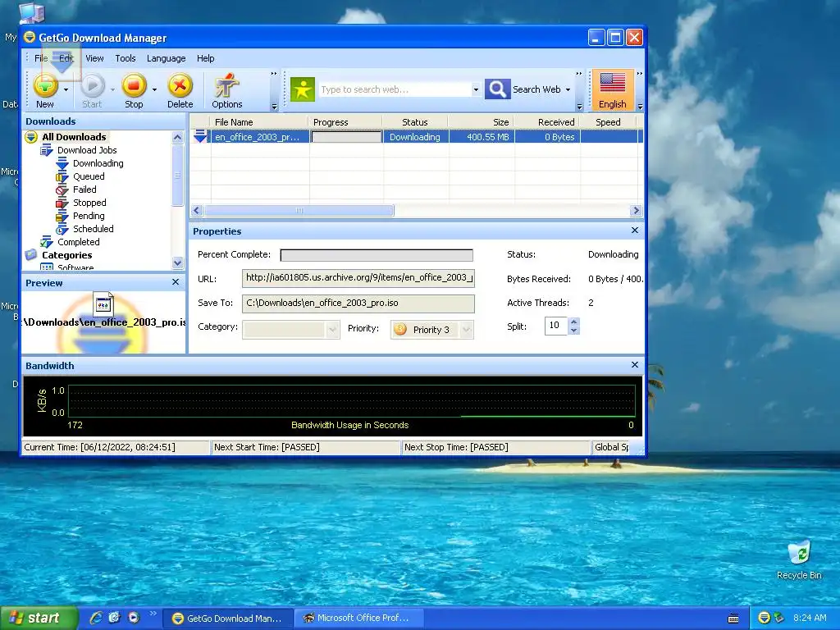Sort by the Status column header
Image resolution: width=840 pixels, height=630 pixels.
[x=415, y=122]
